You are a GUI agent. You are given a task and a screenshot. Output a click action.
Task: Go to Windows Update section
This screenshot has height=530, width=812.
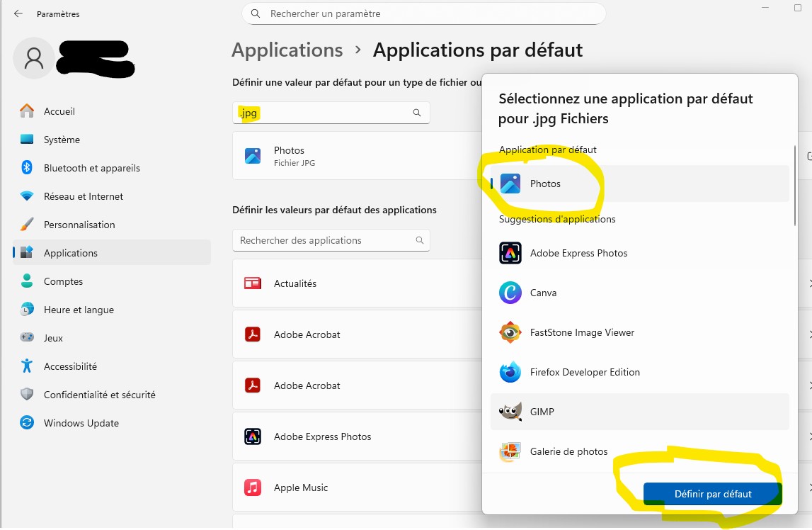coord(81,423)
